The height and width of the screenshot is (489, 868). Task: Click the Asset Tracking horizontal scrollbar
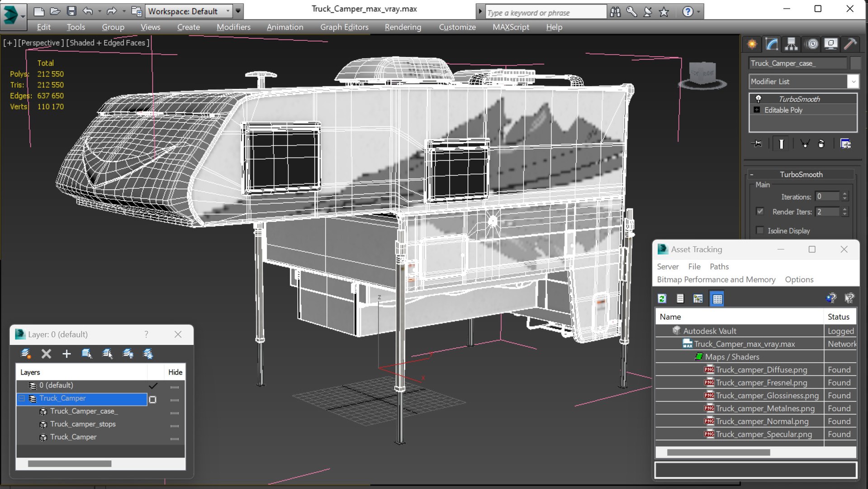718,452
